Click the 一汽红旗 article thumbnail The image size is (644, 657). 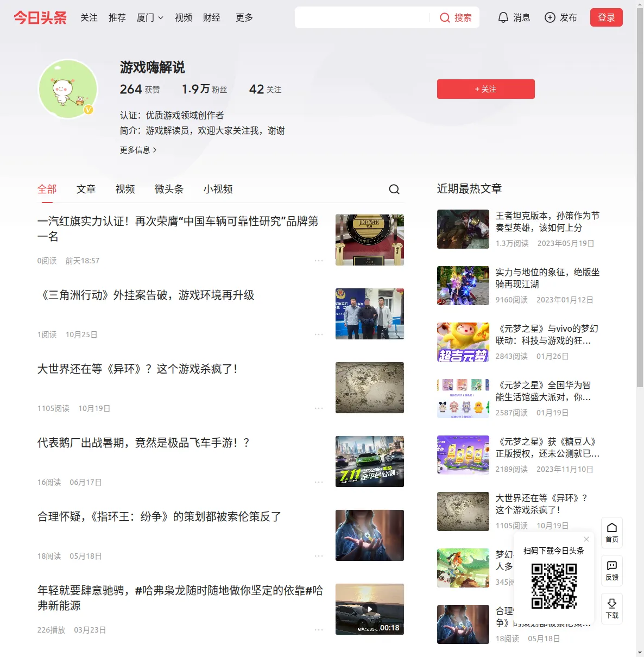(x=370, y=240)
